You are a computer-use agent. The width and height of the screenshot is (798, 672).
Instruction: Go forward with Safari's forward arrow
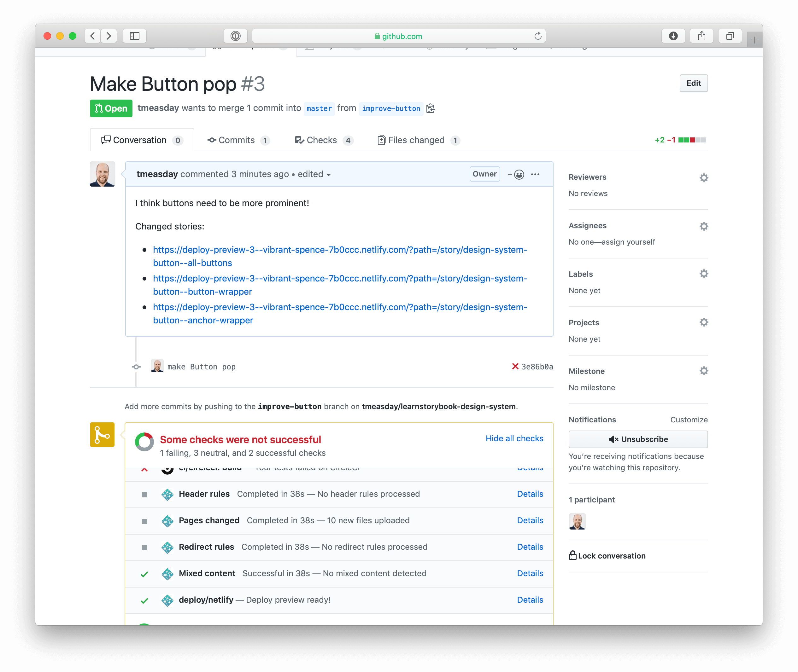point(109,36)
